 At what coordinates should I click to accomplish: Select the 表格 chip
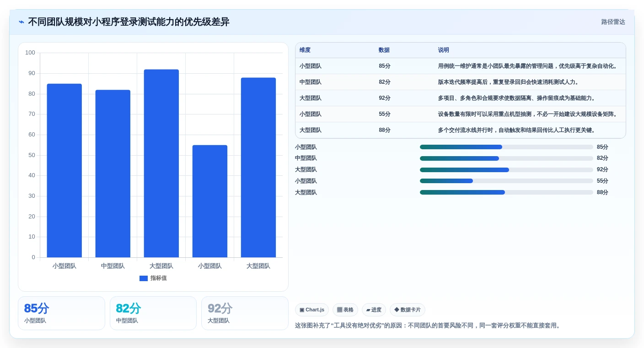coord(345,310)
